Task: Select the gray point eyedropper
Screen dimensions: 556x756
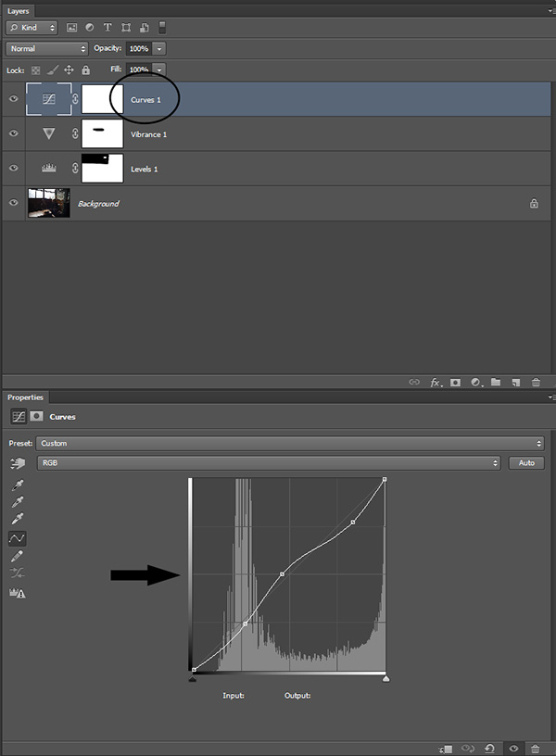Action: 18,502
